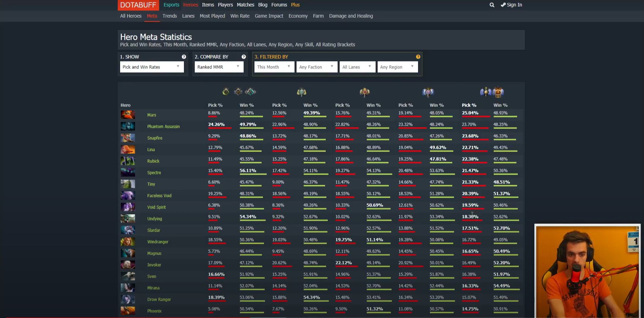The height and width of the screenshot is (318, 644).
Task: Click the Phoenix hero portrait
Action: pyautogui.click(x=128, y=311)
